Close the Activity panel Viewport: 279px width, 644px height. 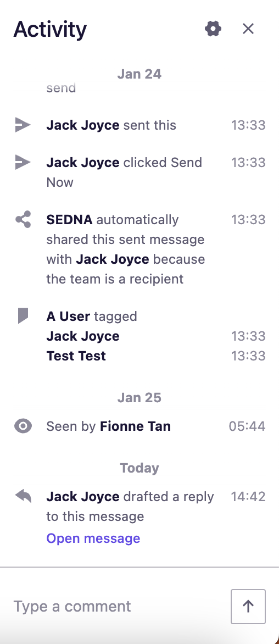tap(248, 29)
